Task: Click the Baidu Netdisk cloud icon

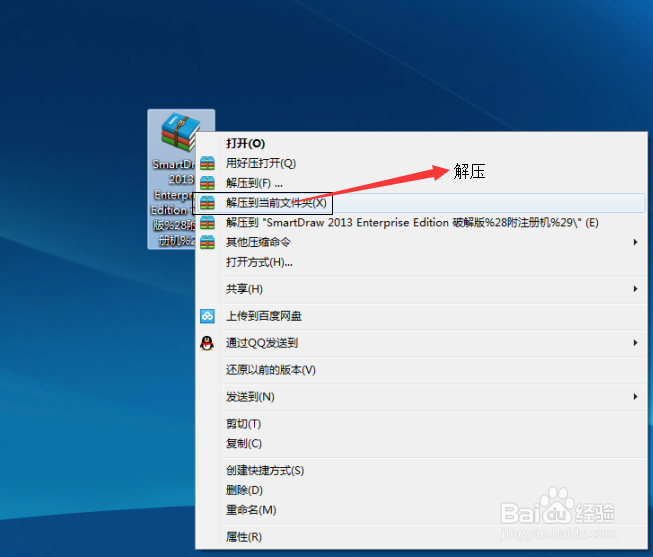Action: [x=207, y=316]
